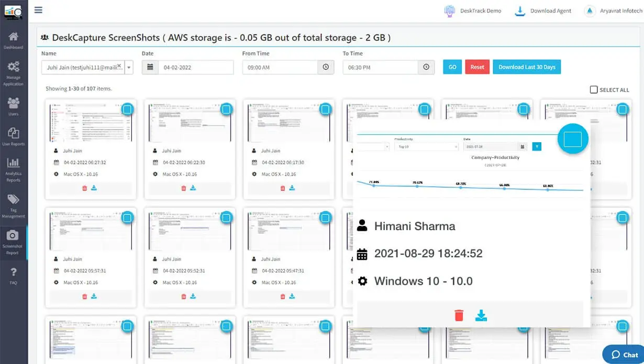Open the hamburger menu at top left
The image size is (644, 364).
coord(38,9)
